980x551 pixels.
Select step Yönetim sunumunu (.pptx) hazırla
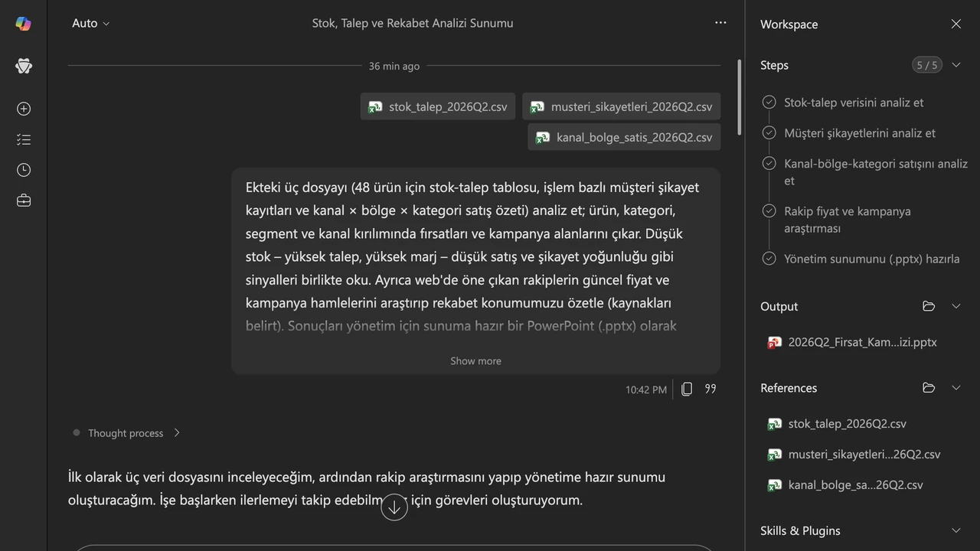[872, 259]
